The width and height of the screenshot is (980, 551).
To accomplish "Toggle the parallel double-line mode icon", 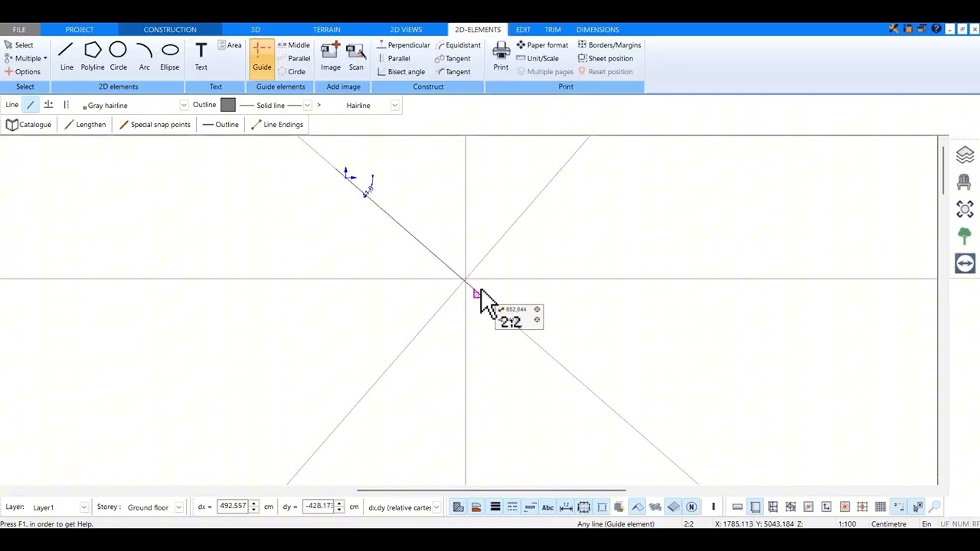I will coord(66,105).
